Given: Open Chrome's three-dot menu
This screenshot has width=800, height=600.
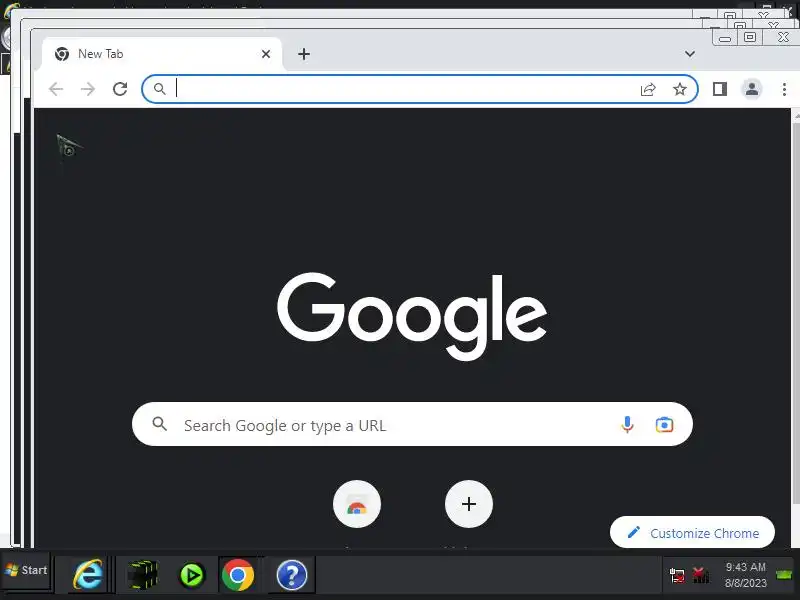Looking at the screenshot, I should click(784, 89).
